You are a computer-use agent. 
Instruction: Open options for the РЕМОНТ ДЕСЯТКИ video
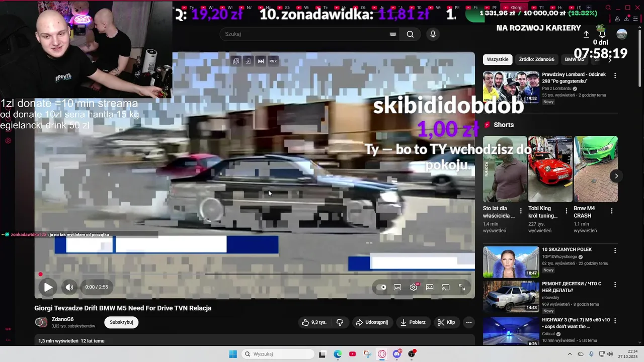[615, 285]
